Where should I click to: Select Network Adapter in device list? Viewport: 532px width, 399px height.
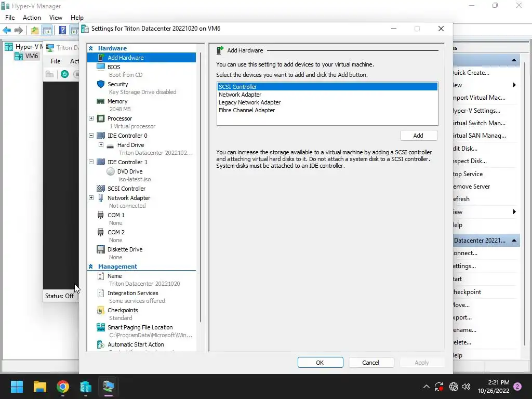pyautogui.click(x=327, y=95)
